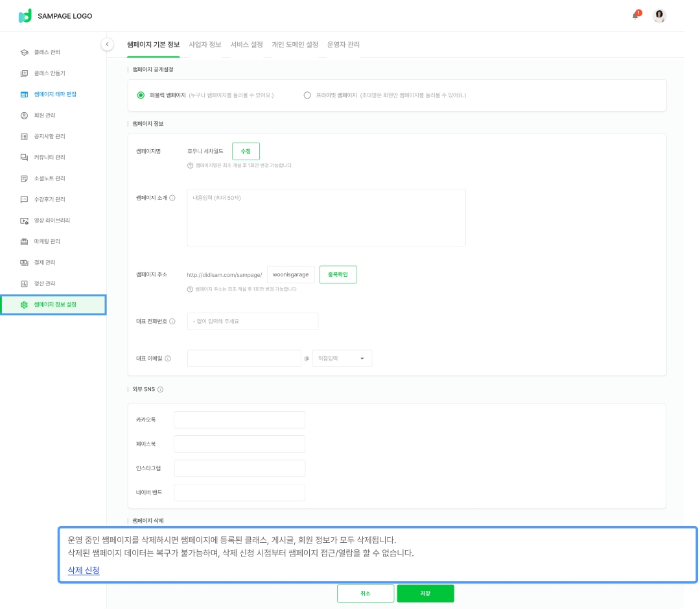The height and width of the screenshot is (609, 700).
Task: Open the user profile avatar
Action: tap(659, 16)
